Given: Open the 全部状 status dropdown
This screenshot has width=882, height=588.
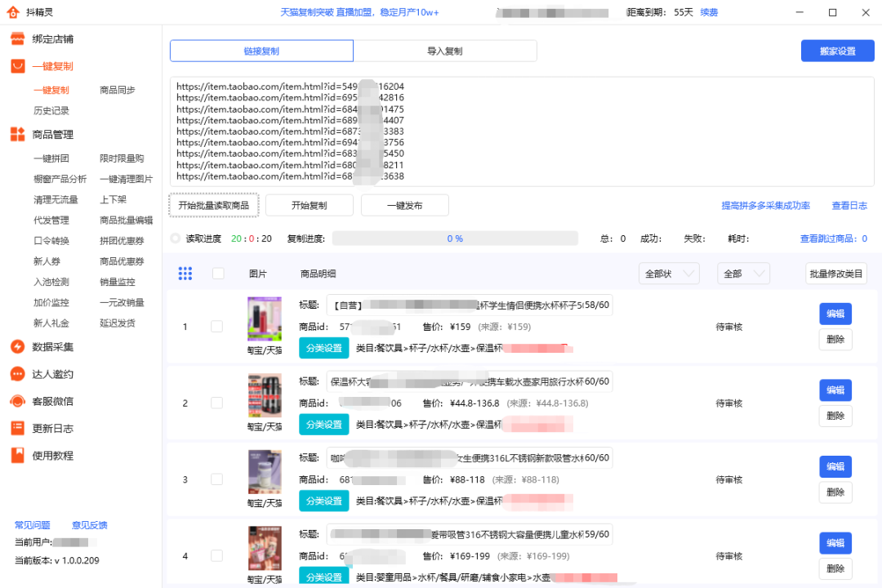Looking at the screenshot, I should tap(669, 274).
